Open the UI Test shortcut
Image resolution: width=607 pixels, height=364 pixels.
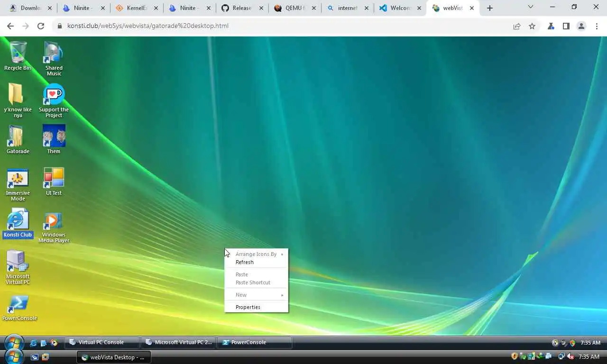point(54,182)
